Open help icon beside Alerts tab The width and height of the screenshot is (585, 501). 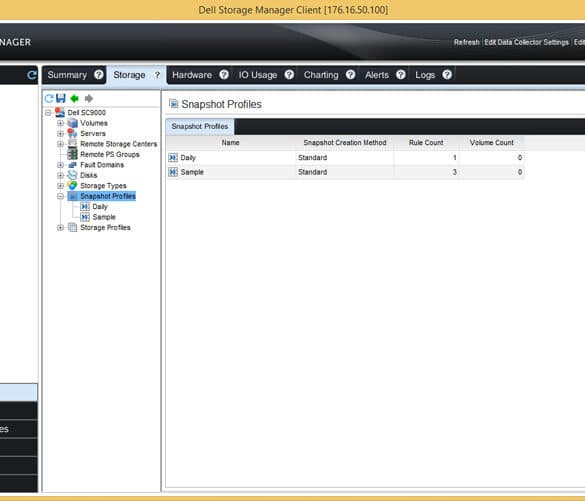tap(401, 75)
